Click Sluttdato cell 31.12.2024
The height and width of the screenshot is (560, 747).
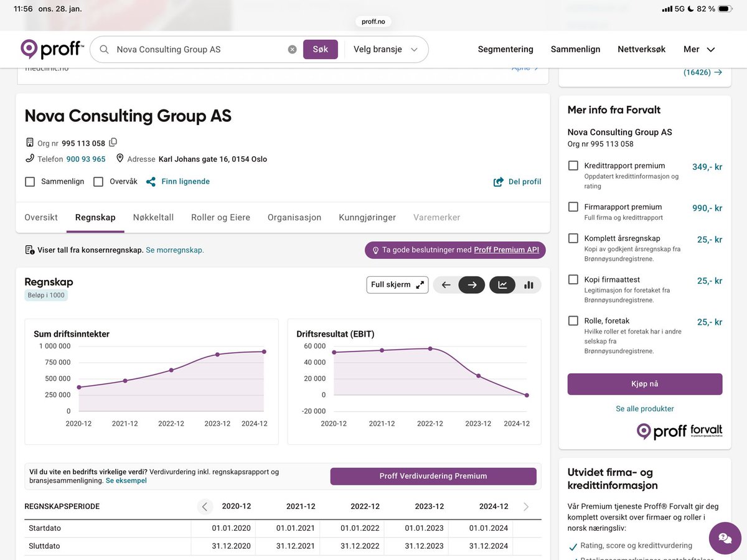coord(489,546)
